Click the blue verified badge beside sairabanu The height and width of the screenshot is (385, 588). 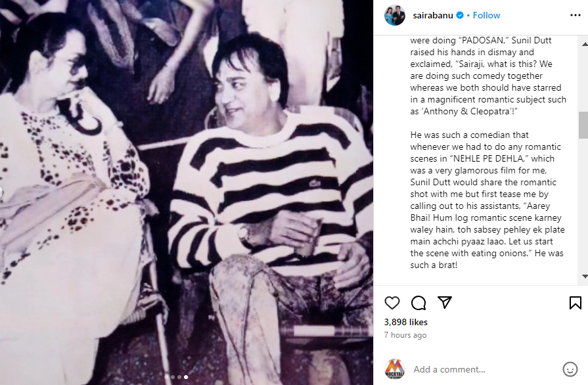[x=460, y=15]
